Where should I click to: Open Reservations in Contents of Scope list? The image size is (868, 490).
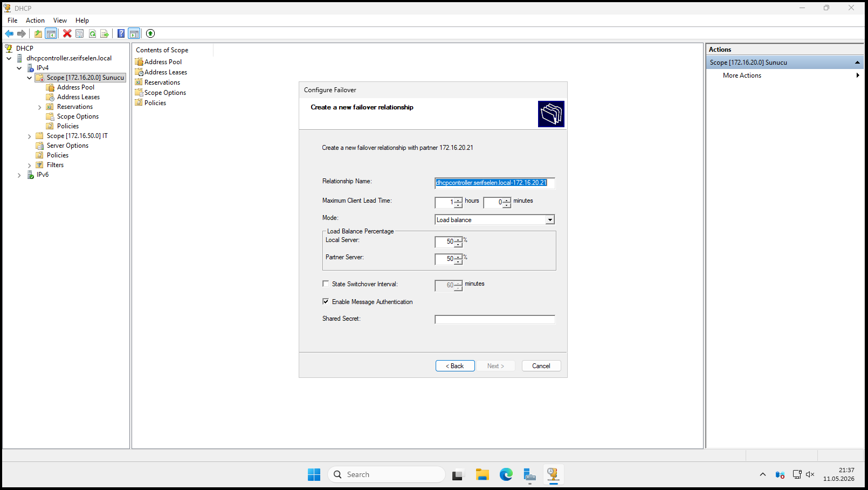click(162, 82)
